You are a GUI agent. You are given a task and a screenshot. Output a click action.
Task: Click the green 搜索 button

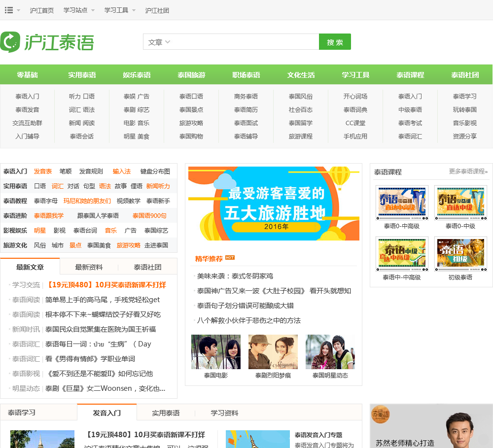pyautogui.click(x=335, y=42)
